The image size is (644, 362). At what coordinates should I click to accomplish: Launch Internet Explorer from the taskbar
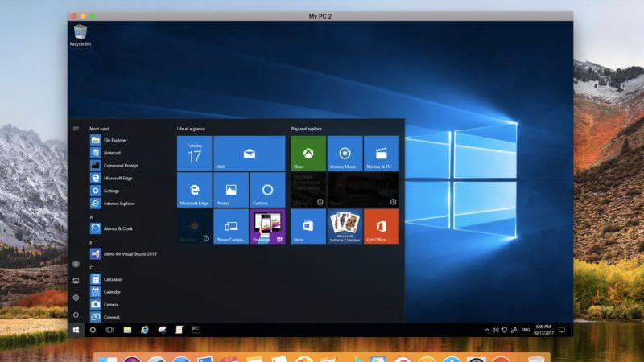coord(145,330)
